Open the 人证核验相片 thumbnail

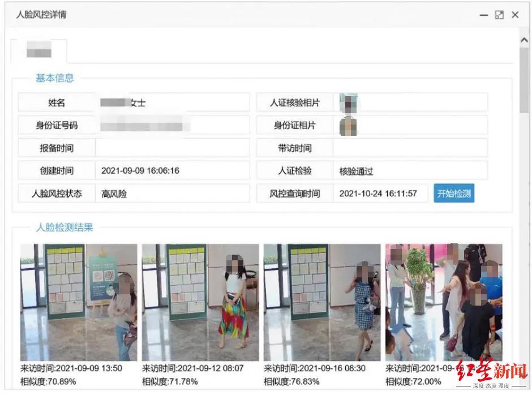pyautogui.click(x=349, y=104)
